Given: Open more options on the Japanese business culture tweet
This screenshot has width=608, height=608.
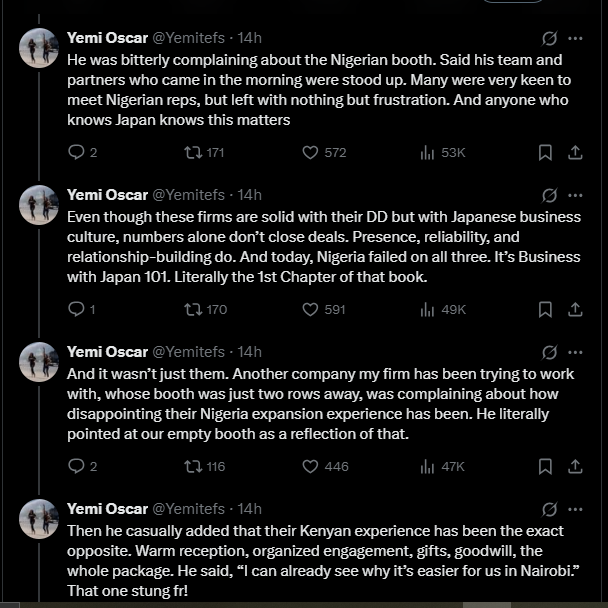Looking at the screenshot, I should [x=575, y=195].
